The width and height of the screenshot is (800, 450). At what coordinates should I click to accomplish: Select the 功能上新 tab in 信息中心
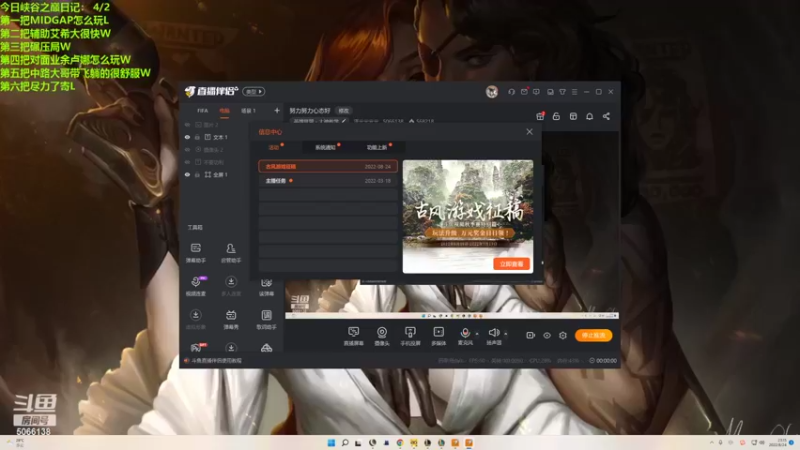pyautogui.click(x=377, y=147)
